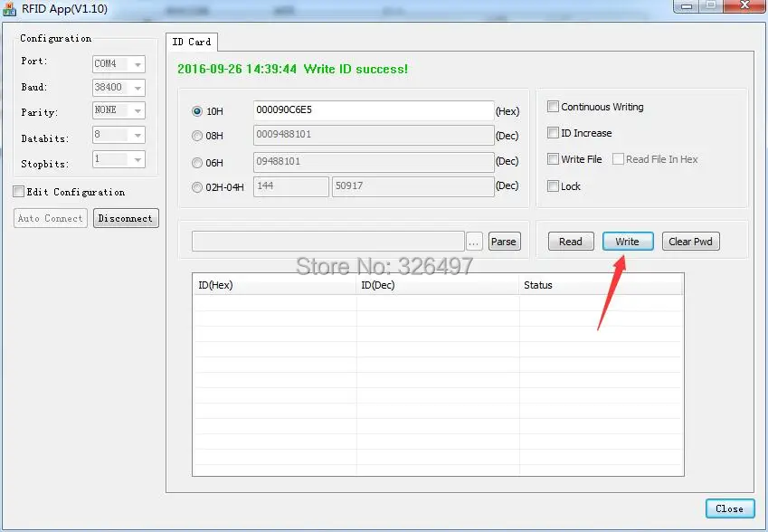Click the Write button
This screenshot has width=768, height=532.
tap(628, 242)
